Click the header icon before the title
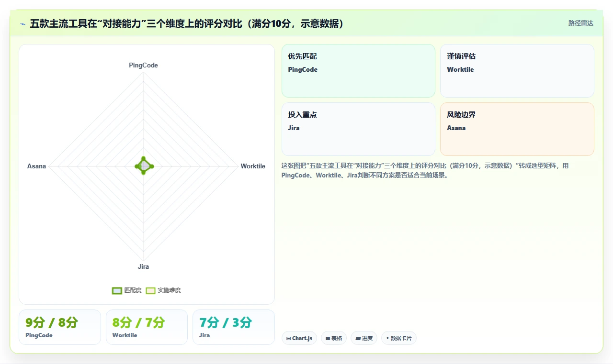The width and height of the screenshot is (613, 364). [23, 23]
